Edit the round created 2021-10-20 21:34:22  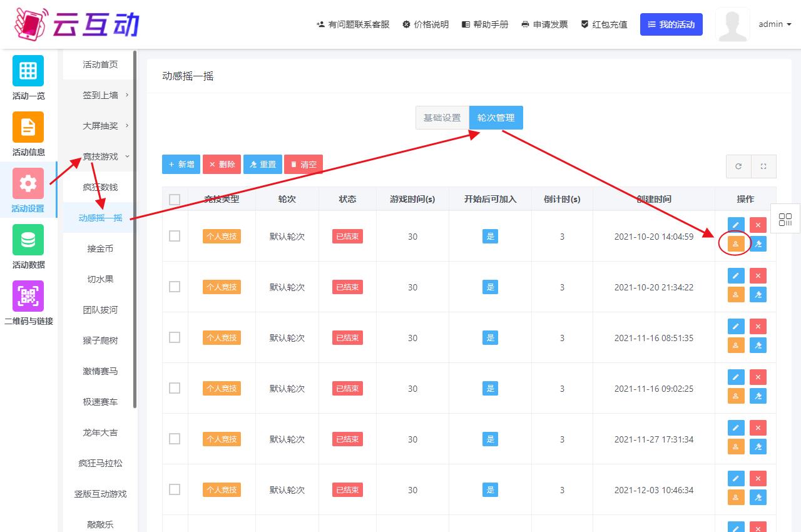click(x=736, y=275)
